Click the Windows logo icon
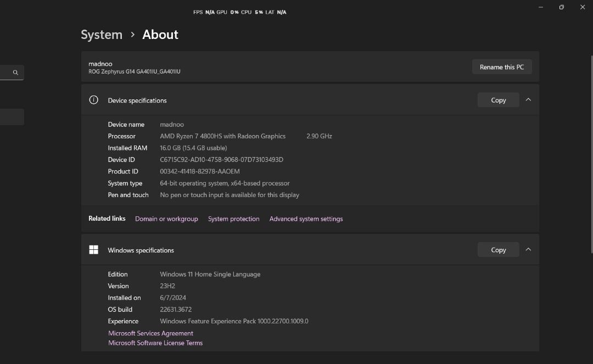Image resolution: width=593 pixels, height=364 pixels. pyautogui.click(x=94, y=250)
